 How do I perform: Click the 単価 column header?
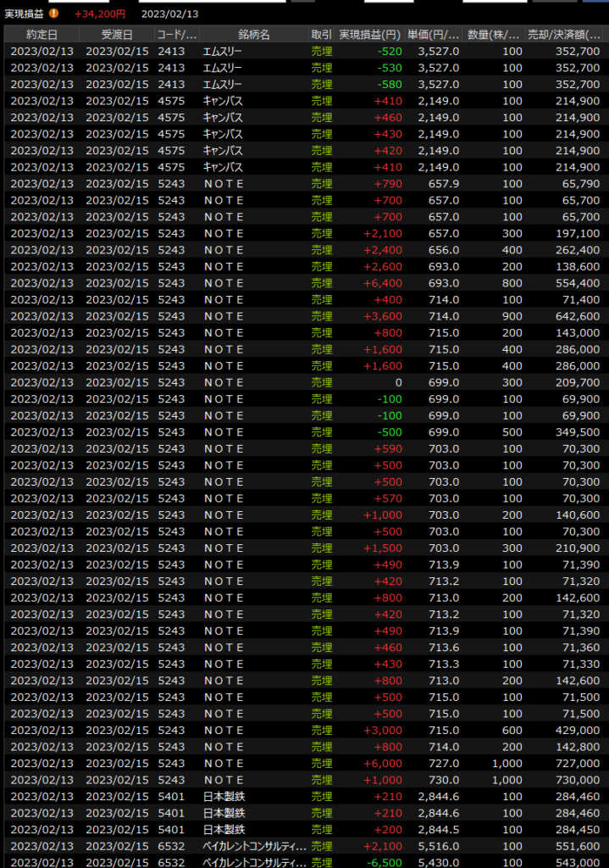pyautogui.click(x=434, y=34)
